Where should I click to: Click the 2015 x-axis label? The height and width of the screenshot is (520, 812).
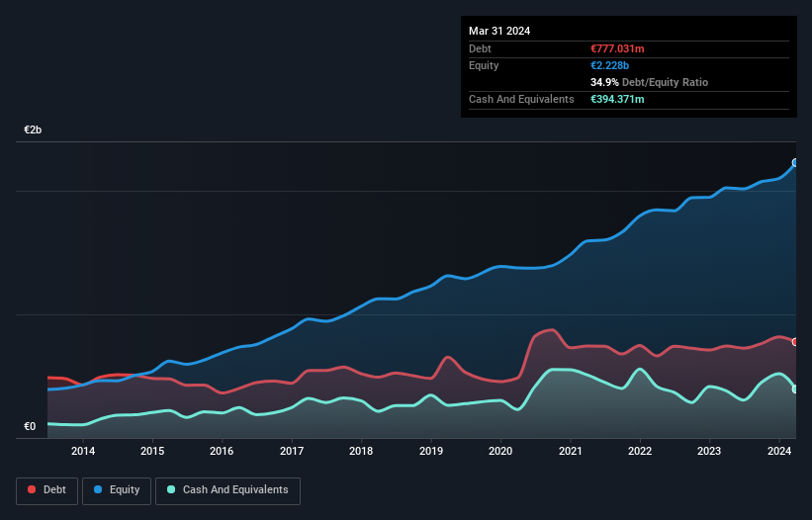(x=152, y=451)
